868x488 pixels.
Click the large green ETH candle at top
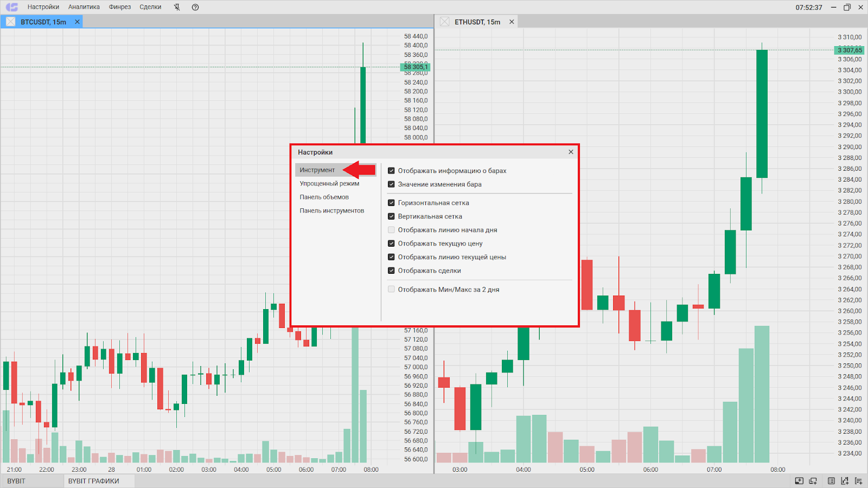762,114
